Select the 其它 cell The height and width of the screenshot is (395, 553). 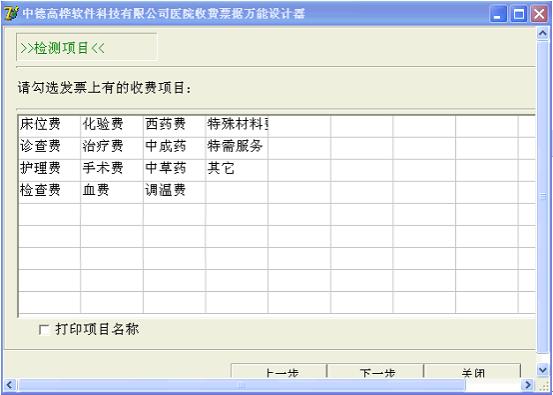[x=237, y=170]
